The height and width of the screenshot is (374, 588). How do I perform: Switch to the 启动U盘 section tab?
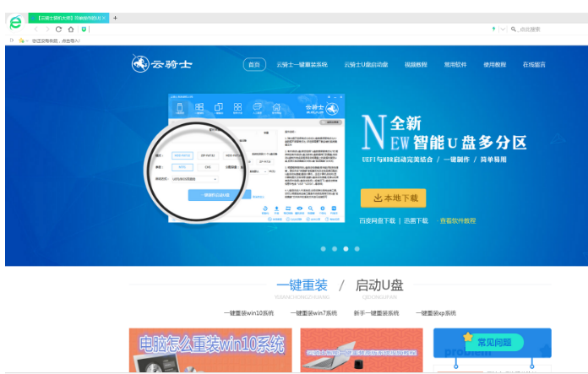[x=379, y=285]
